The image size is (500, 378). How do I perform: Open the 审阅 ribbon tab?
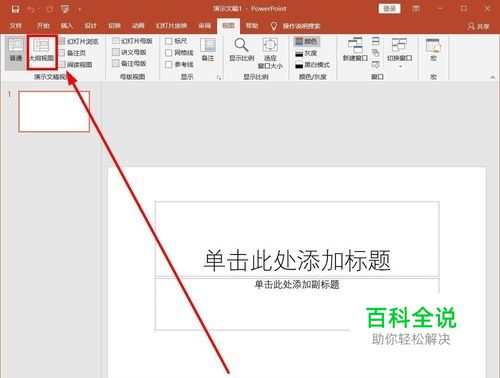coord(205,26)
